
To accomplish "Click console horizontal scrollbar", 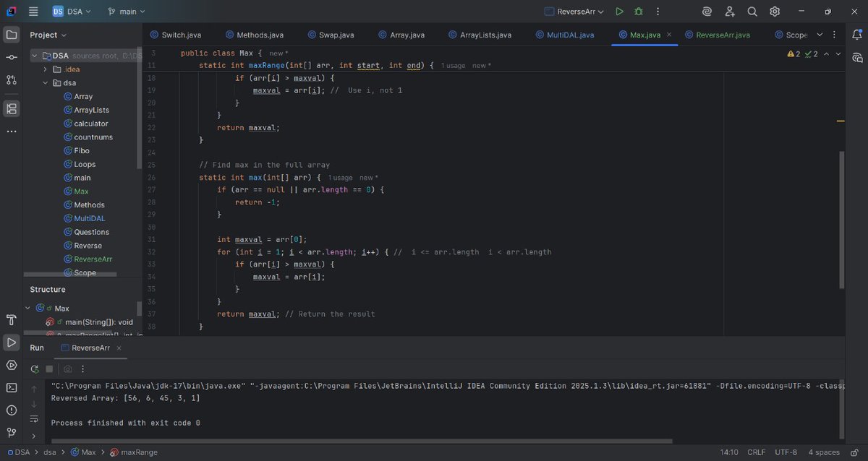I will click(362, 441).
